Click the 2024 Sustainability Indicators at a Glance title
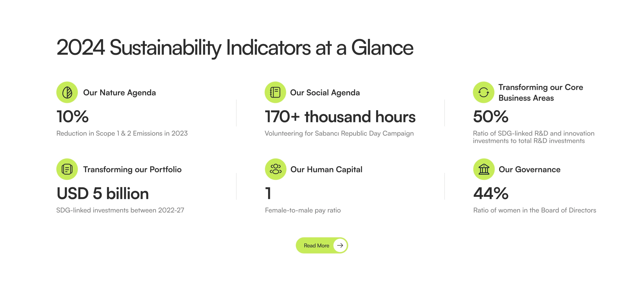This screenshot has height=287, width=644. click(235, 47)
